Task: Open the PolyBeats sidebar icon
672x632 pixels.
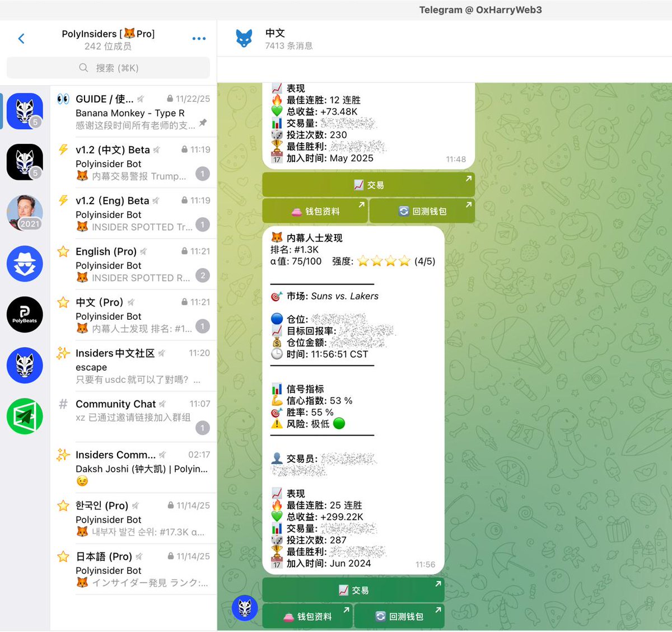Action: [25, 315]
